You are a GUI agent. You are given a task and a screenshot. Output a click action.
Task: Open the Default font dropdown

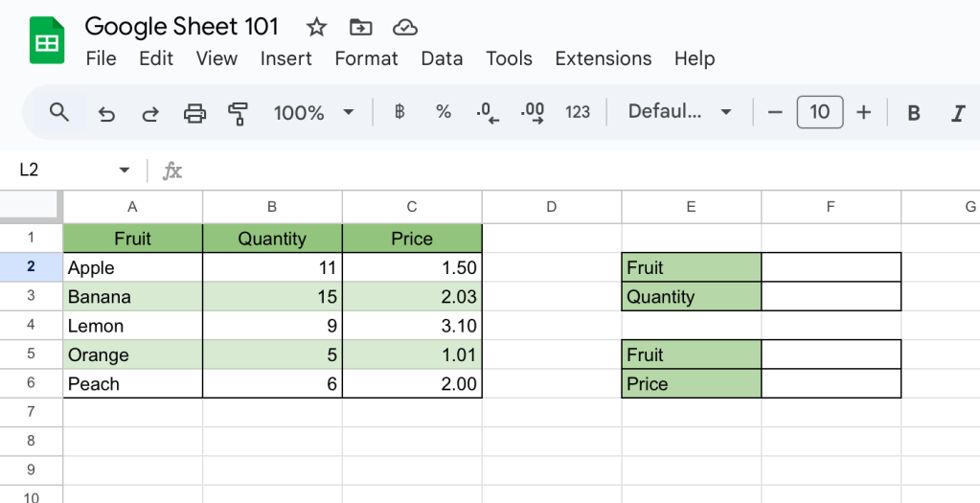(680, 112)
